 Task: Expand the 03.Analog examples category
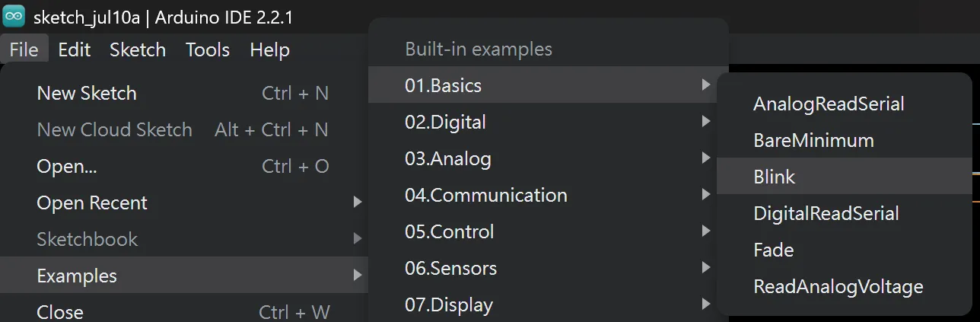(549, 158)
